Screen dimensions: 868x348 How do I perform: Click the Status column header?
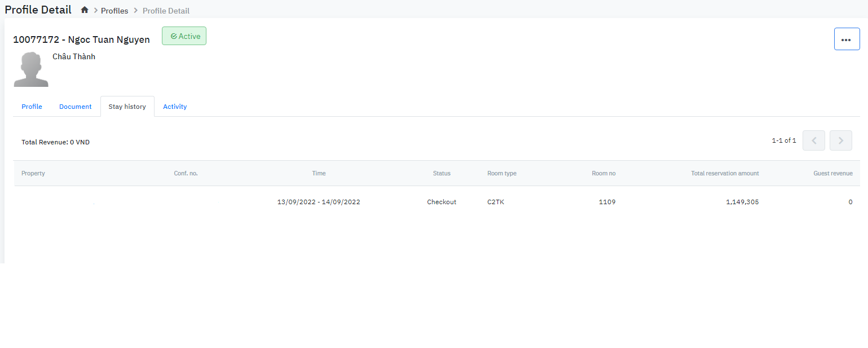click(442, 173)
